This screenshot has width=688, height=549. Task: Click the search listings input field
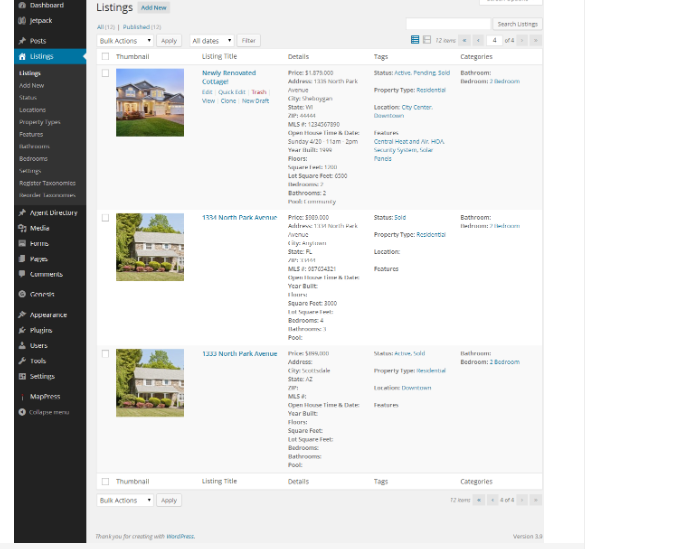tap(448, 24)
